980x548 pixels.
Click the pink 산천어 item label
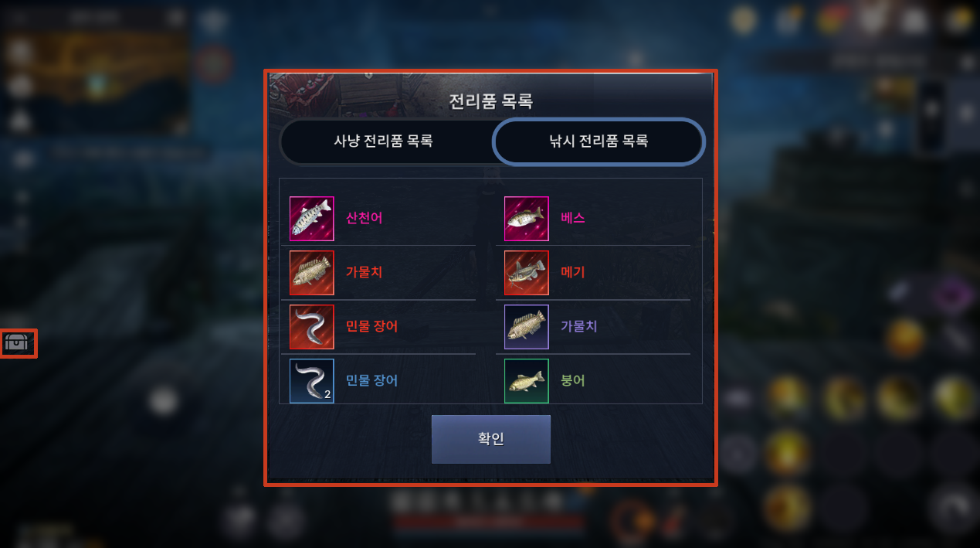pyautogui.click(x=365, y=219)
